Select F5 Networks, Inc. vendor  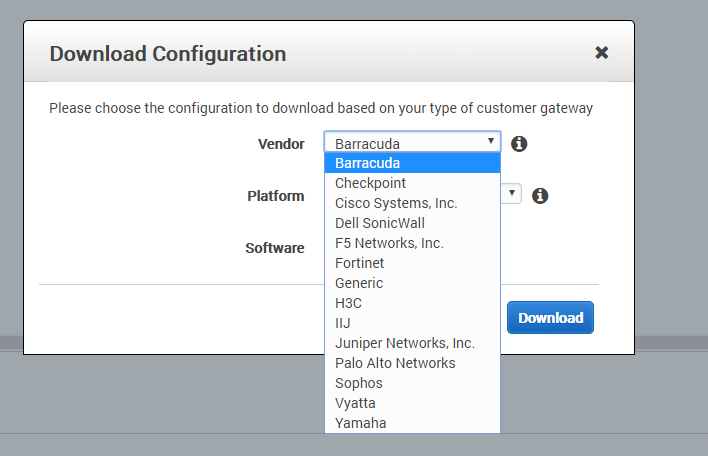[412, 243]
